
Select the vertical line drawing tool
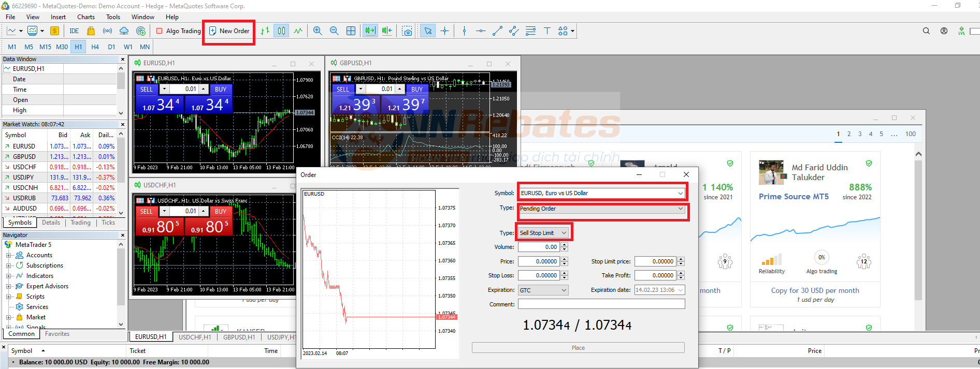coord(464,31)
